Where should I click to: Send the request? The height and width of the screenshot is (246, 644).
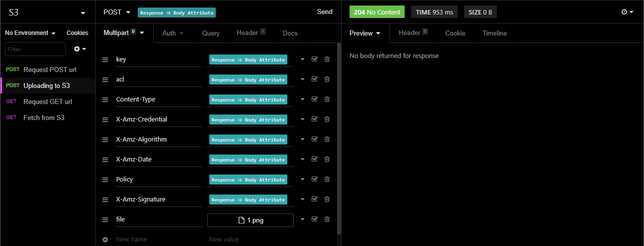(x=325, y=12)
